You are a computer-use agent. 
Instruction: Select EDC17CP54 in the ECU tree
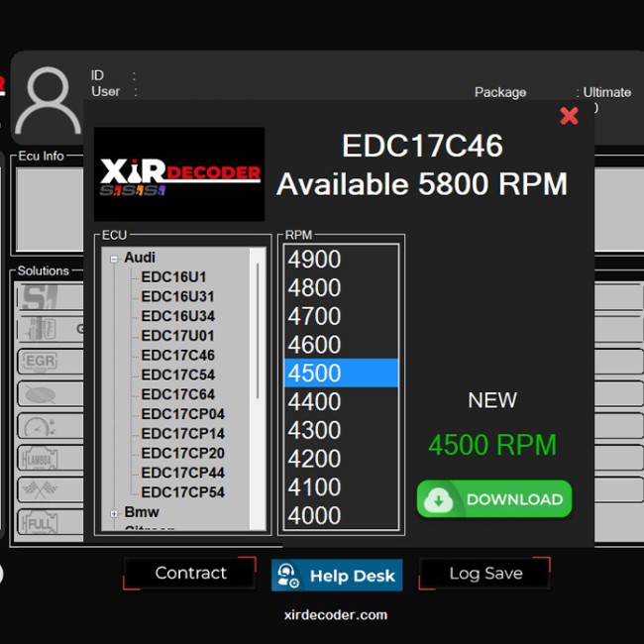click(182, 492)
